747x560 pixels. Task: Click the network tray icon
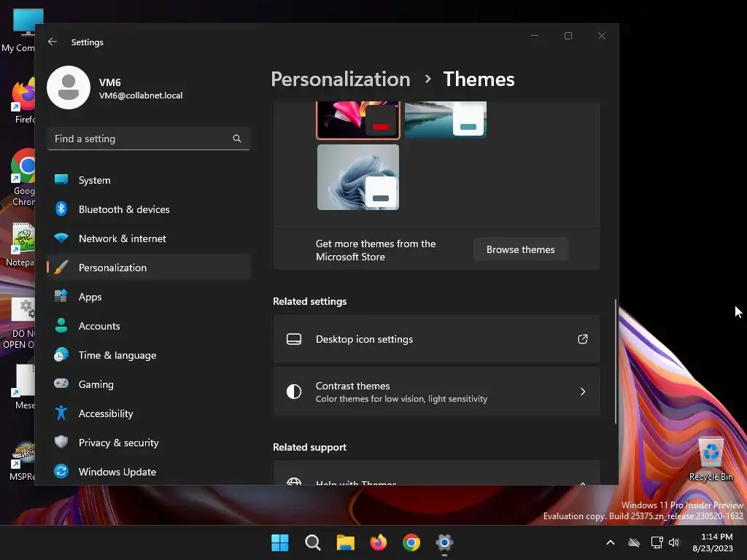657,542
